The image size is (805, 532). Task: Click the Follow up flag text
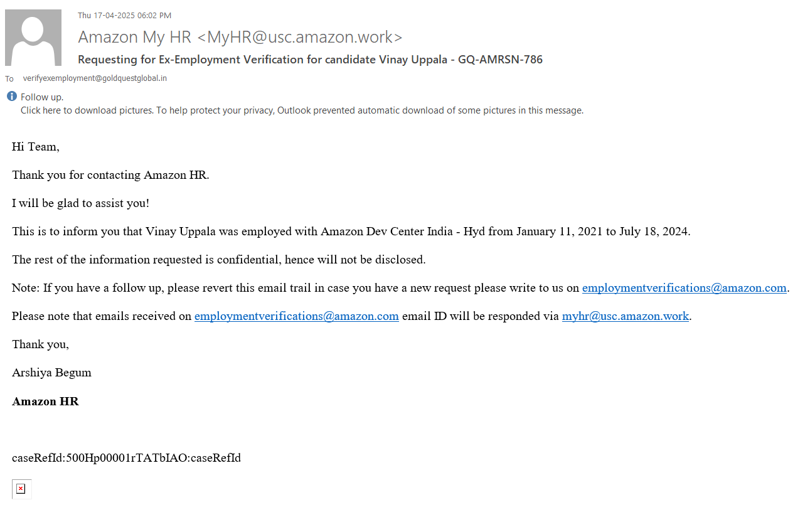coord(42,97)
